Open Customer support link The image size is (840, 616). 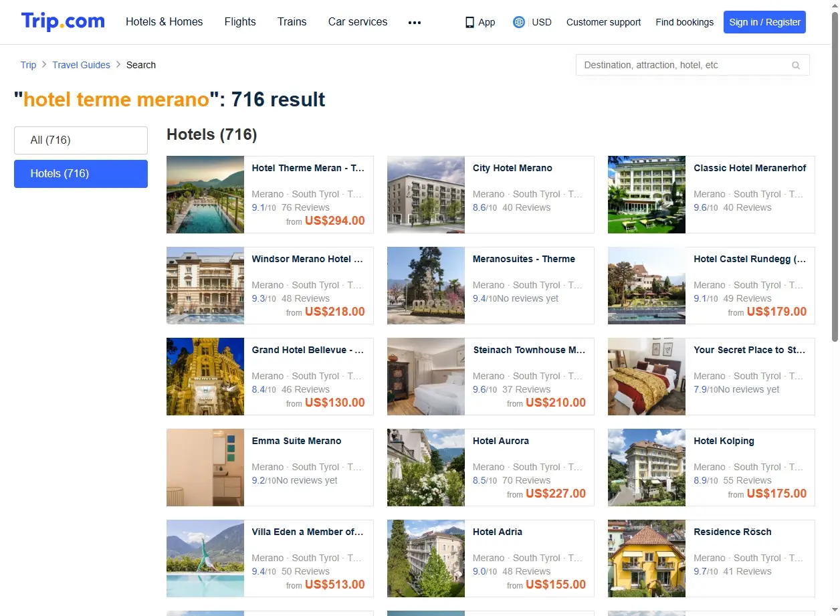pos(603,22)
